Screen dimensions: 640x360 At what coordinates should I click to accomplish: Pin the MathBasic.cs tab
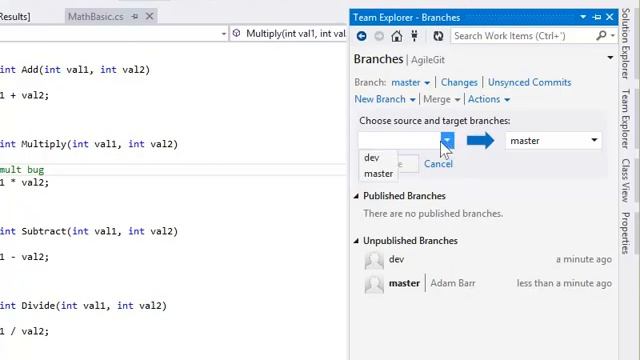point(135,16)
